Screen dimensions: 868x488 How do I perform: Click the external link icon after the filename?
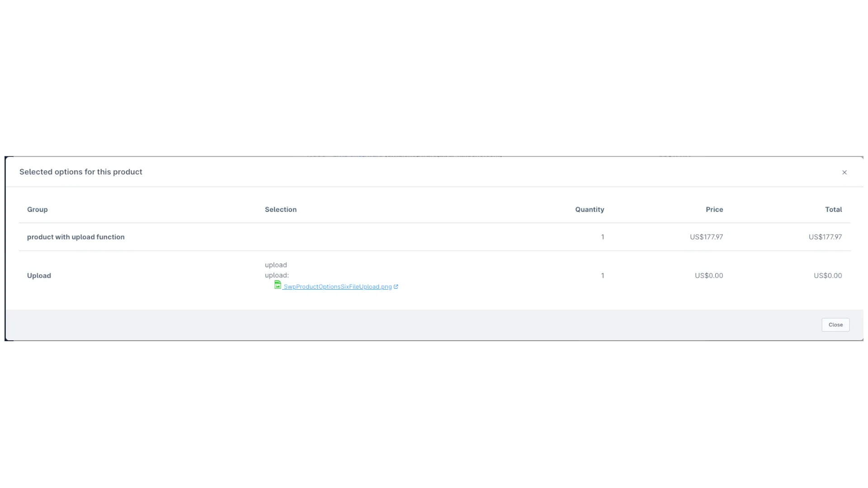click(396, 286)
